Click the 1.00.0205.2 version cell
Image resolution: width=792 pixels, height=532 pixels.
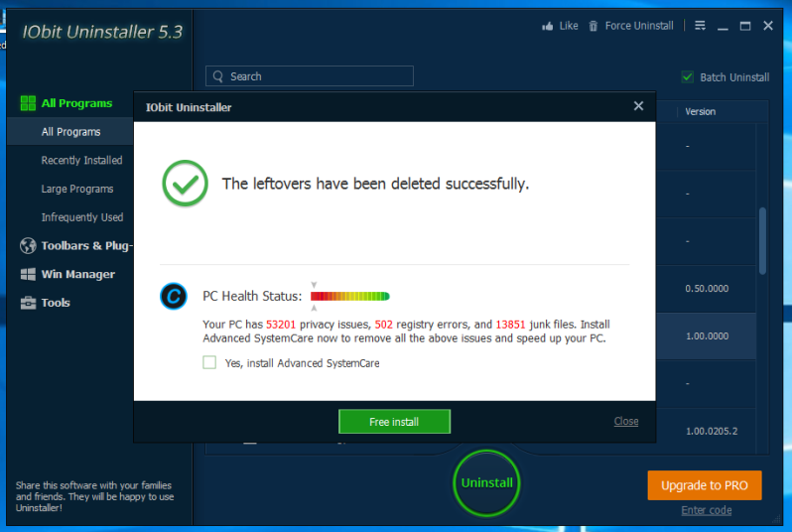(712, 431)
